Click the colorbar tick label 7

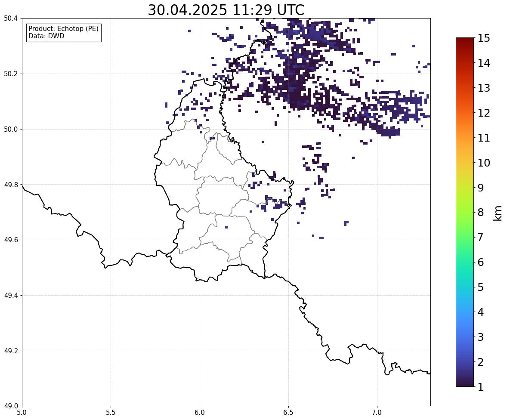point(480,237)
